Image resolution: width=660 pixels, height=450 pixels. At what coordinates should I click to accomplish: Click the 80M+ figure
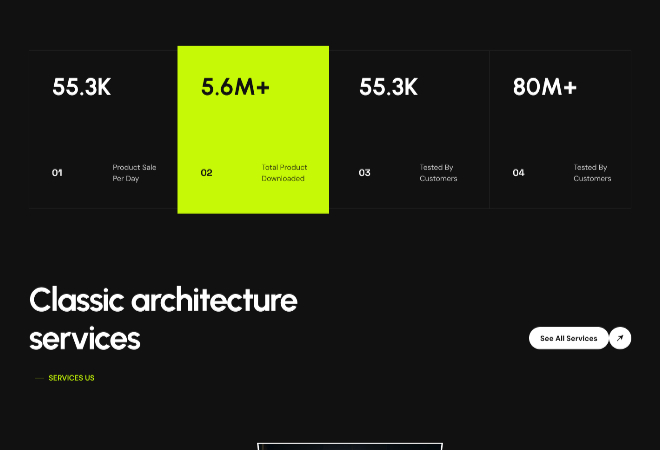click(545, 87)
